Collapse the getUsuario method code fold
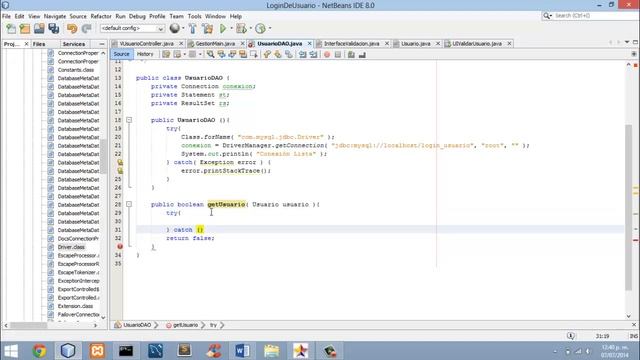Screen dimensions: 640x360 tap(129, 204)
